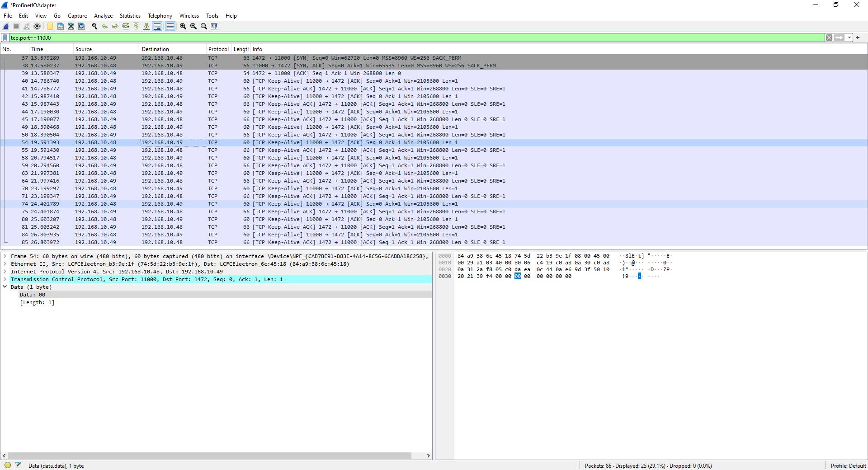
Task: Open display filter bookmarks
Action: pyautogui.click(x=5, y=38)
